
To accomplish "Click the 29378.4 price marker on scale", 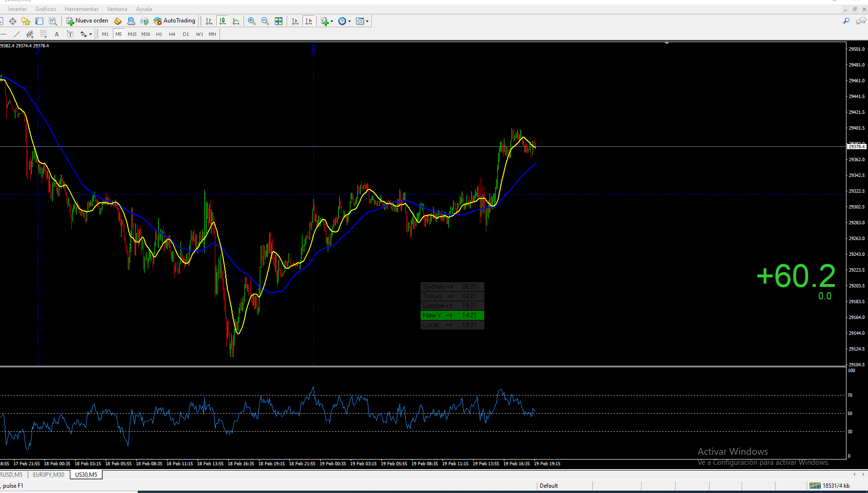I will pos(857,147).
